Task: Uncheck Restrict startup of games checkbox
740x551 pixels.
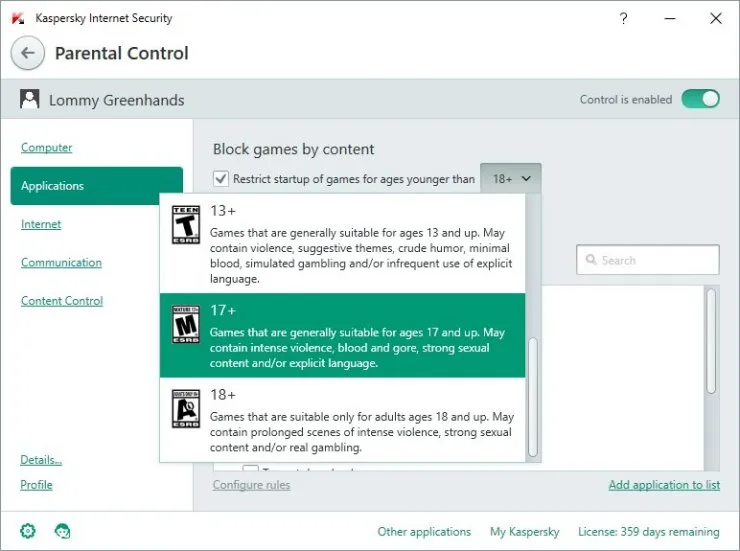Action: (x=221, y=179)
